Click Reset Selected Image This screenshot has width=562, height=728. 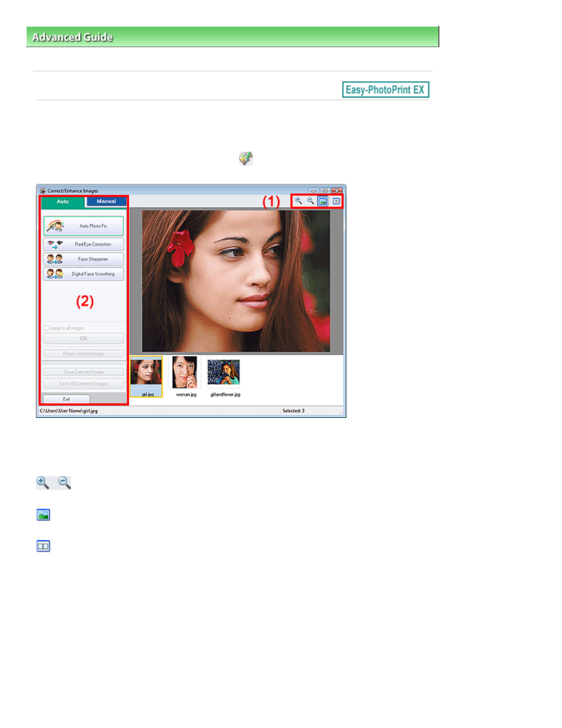click(x=84, y=354)
